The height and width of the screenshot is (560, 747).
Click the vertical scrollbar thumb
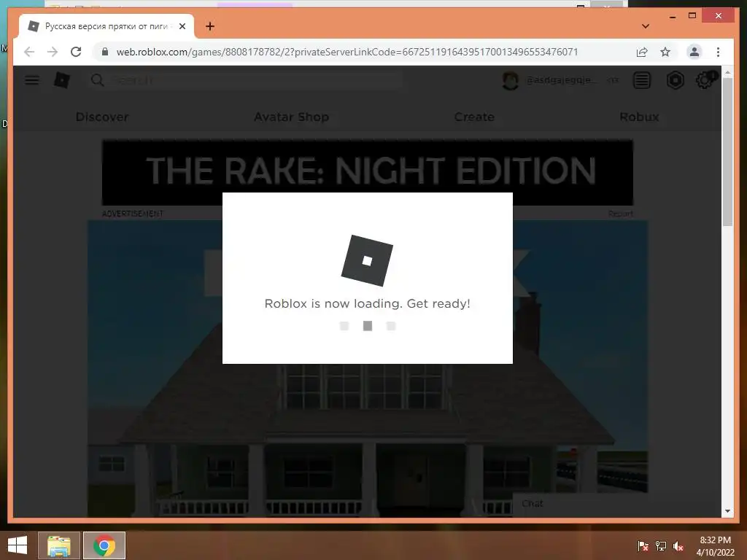coord(727,152)
